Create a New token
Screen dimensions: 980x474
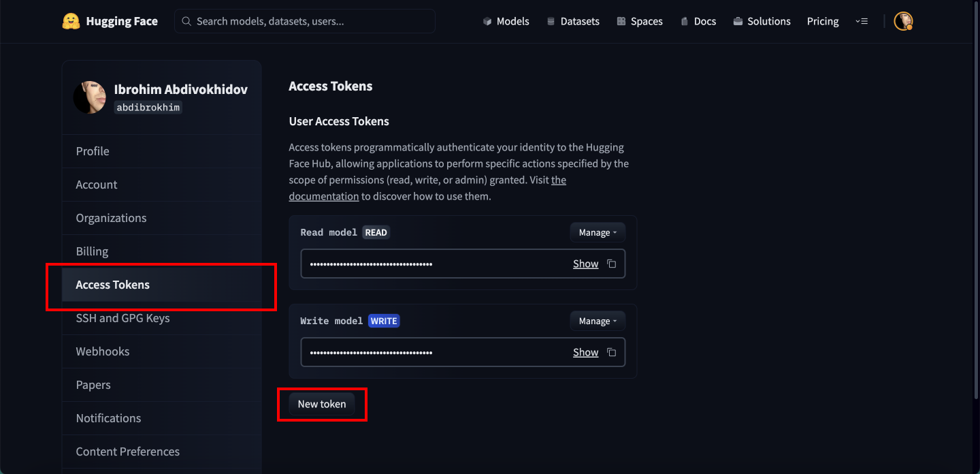tap(322, 404)
